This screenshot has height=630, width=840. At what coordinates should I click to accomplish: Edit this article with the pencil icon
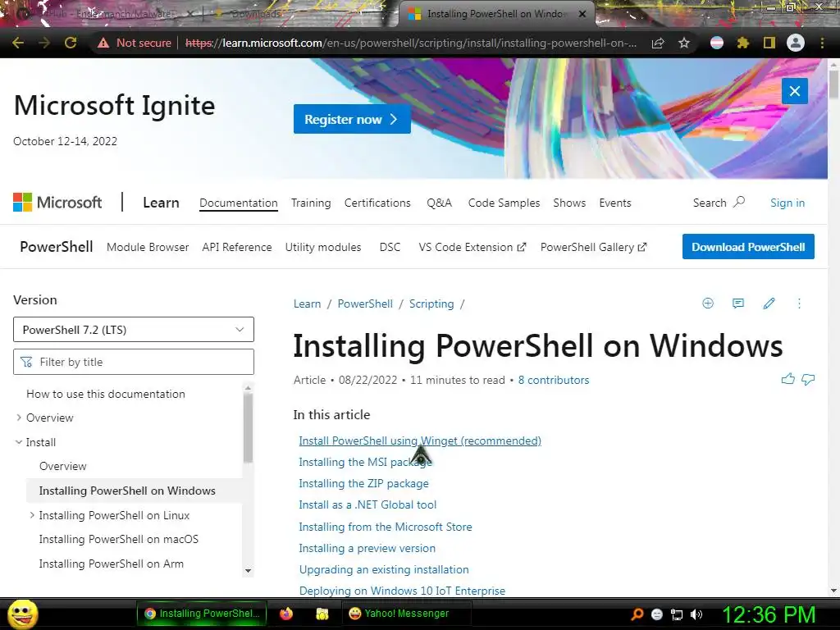pos(769,304)
